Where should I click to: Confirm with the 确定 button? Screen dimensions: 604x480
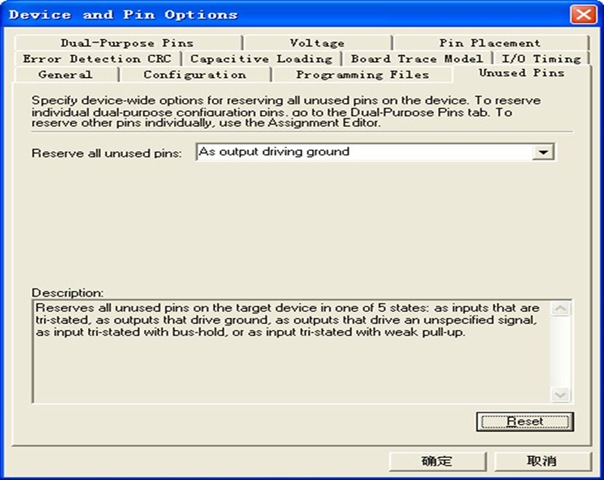436,461
